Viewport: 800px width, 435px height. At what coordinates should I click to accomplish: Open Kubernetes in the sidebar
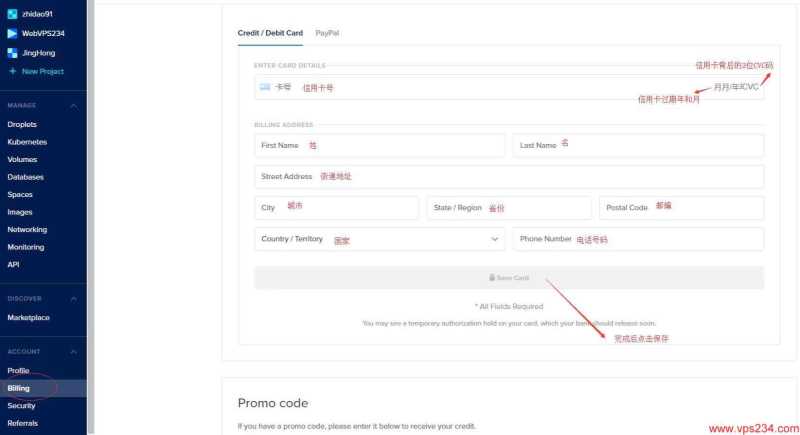click(27, 142)
